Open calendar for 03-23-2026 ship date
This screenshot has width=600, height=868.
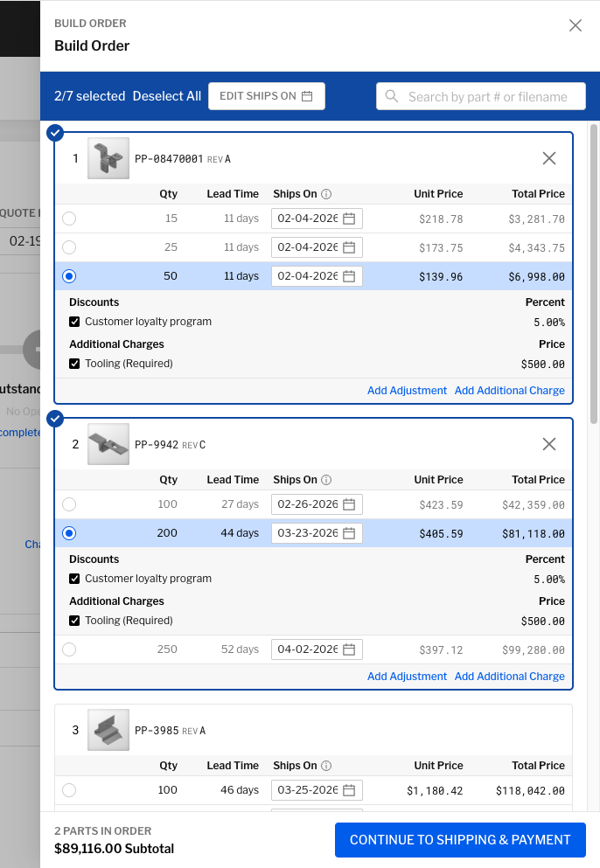tap(349, 533)
